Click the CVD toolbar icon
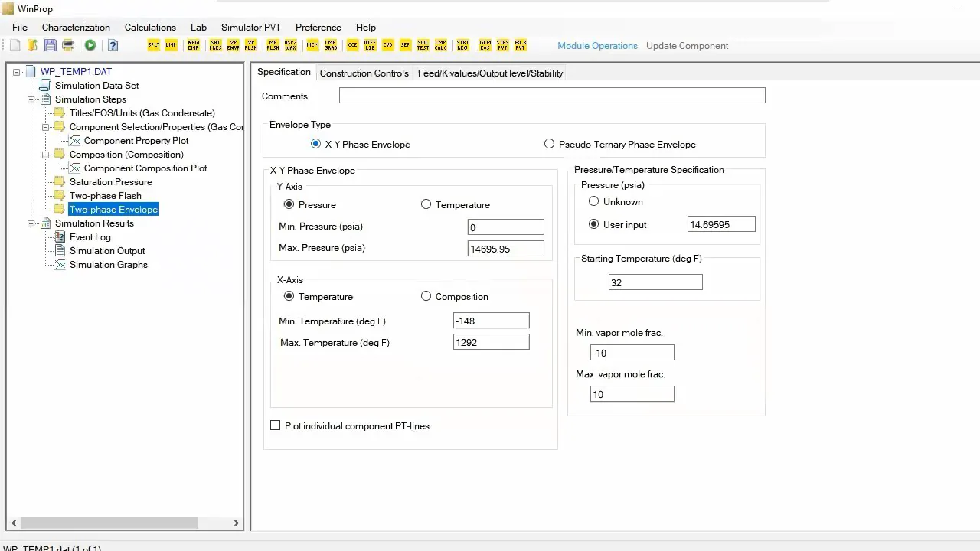Viewport: 980px width, 551px height. 388,46
